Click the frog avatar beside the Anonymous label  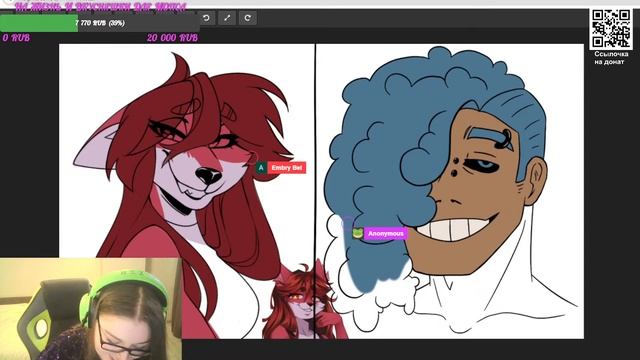coord(358,233)
